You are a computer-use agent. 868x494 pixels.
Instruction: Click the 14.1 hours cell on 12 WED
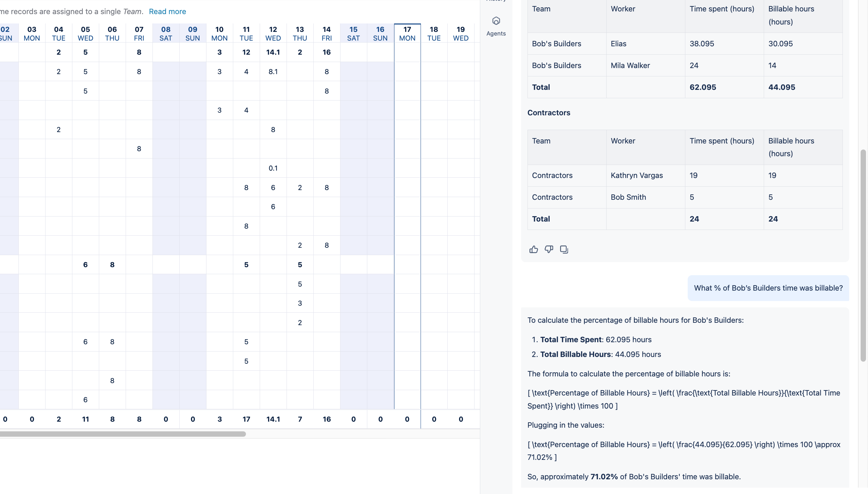click(x=273, y=52)
